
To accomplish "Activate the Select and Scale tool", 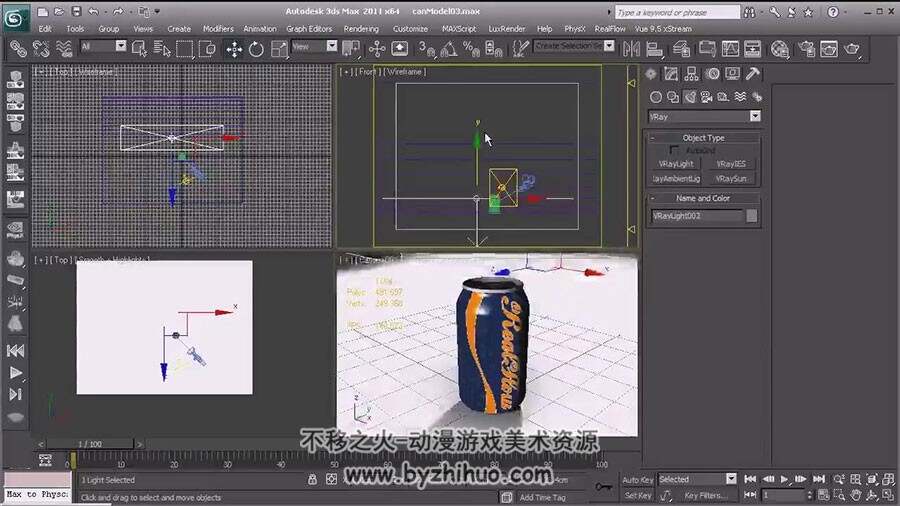I will click(279, 49).
